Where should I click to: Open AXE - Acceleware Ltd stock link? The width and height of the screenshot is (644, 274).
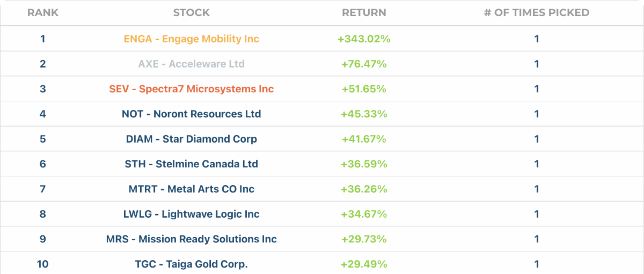(192, 64)
